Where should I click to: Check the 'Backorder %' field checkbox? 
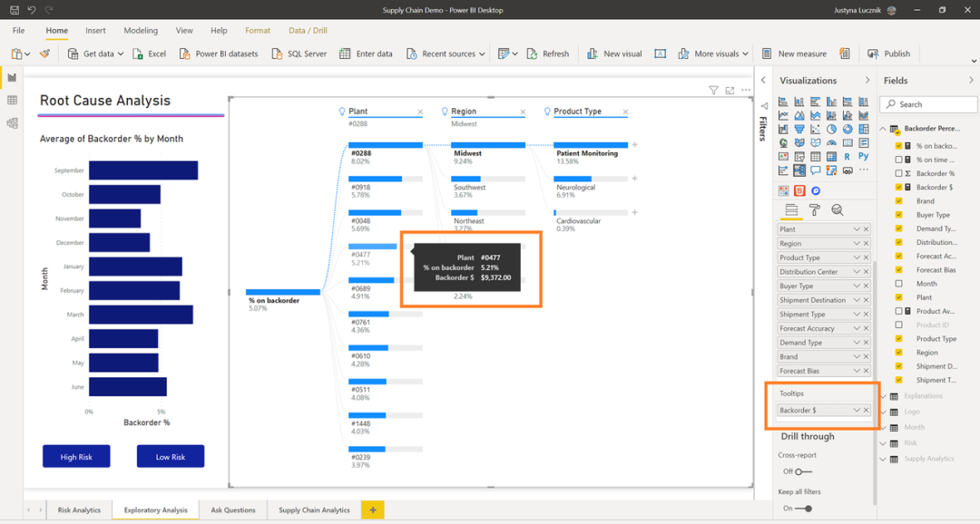click(x=898, y=174)
